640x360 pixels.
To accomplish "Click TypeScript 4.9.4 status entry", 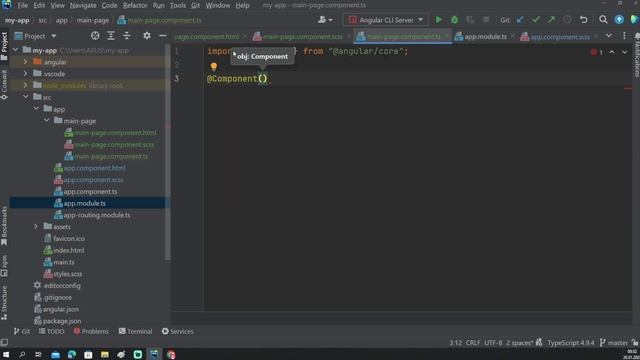I will 571,343.
